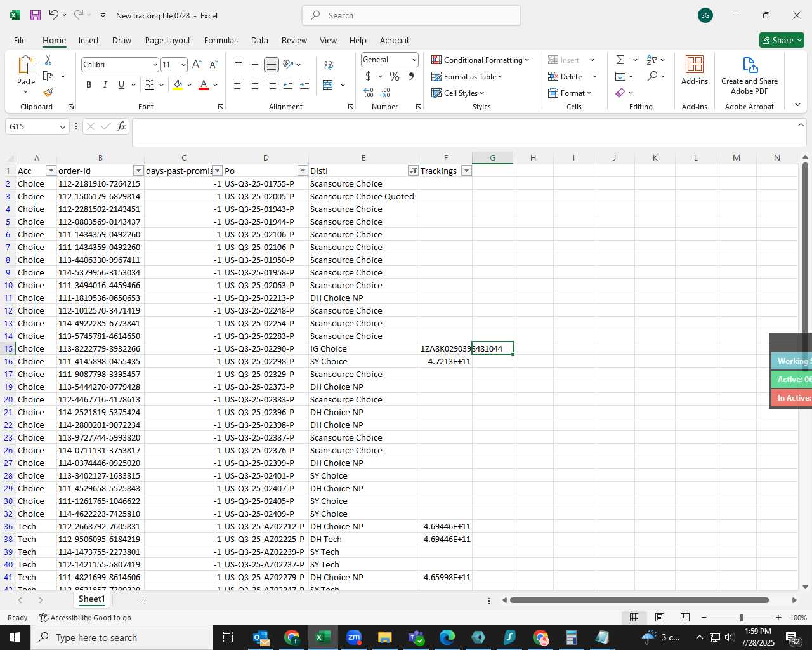
Task: Decrease font size with the small A icon
Action: click(x=213, y=64)
